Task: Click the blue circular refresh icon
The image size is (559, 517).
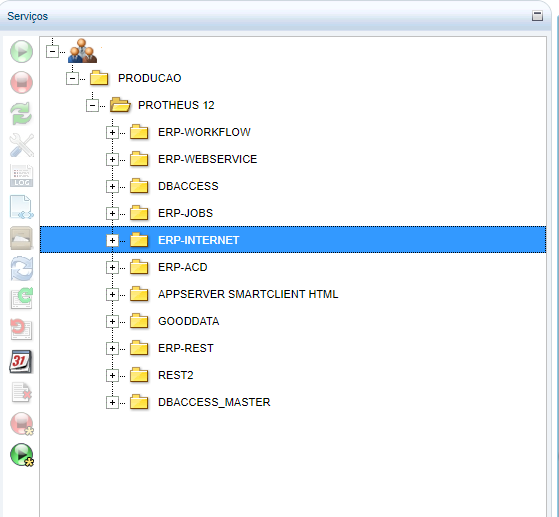Action: 21,268
